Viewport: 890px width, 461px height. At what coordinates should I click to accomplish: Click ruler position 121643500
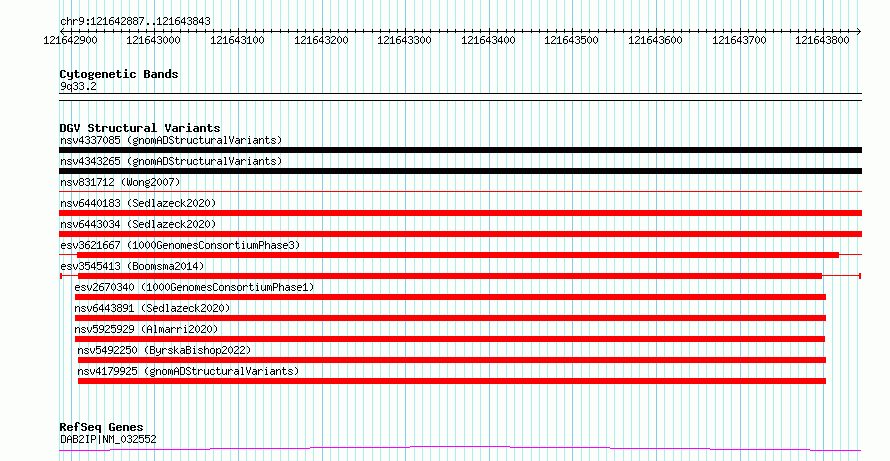point(571,40)
